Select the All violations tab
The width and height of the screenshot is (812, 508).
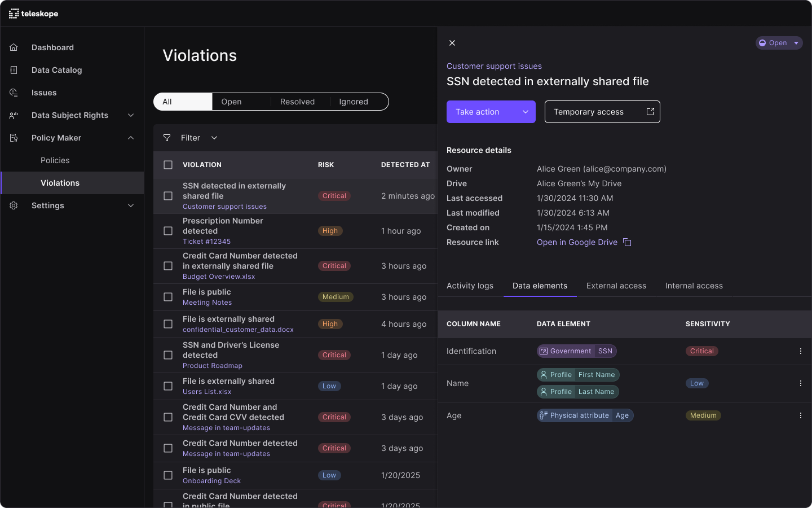coord(183,102)
